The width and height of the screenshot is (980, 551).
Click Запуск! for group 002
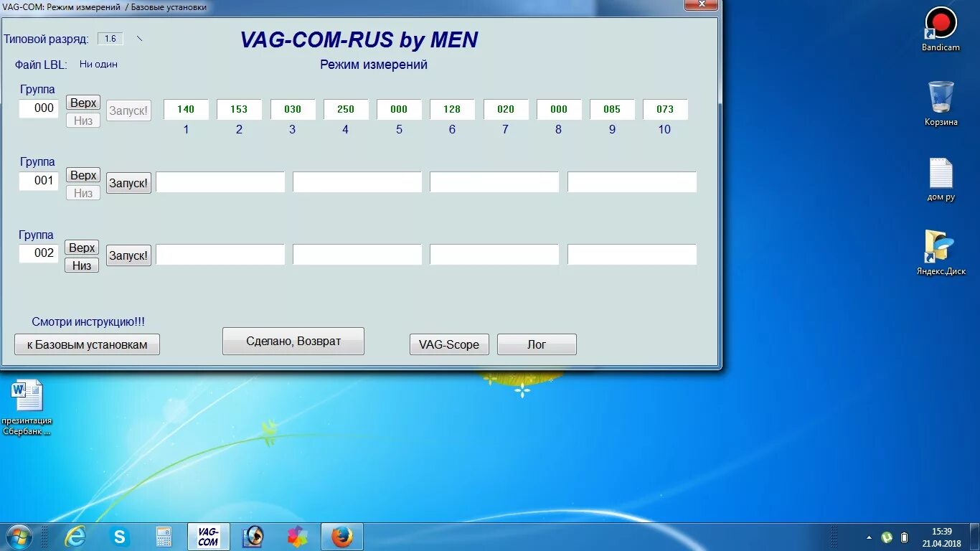[x=128, y=255]
